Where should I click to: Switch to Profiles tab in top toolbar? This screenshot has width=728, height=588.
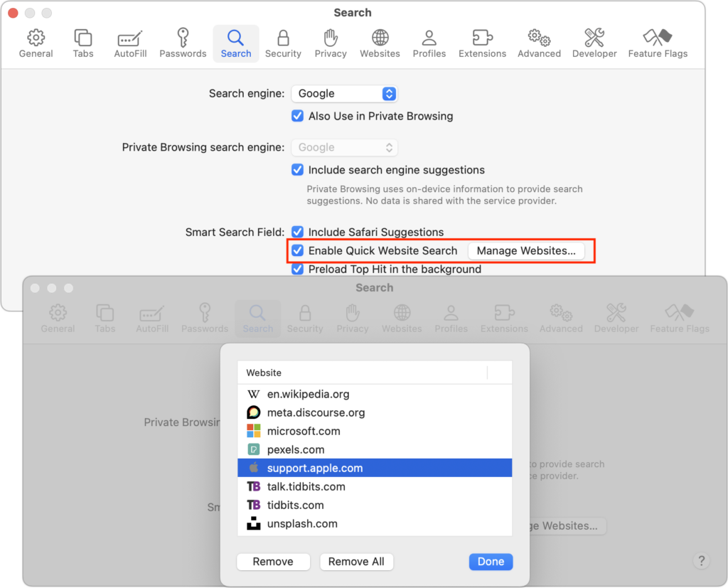tap(429, 43)
